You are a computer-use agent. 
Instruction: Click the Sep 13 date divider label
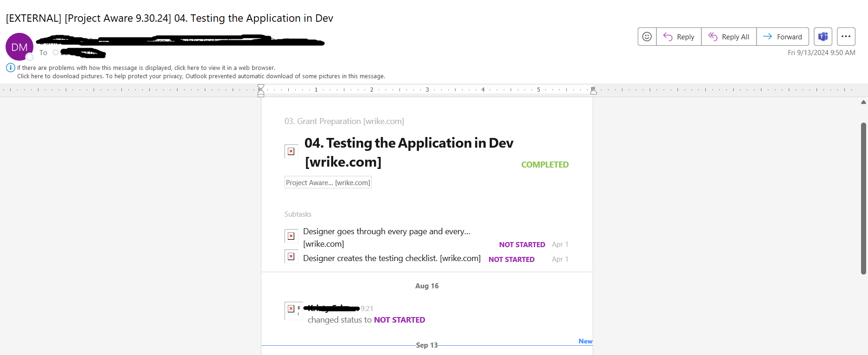click(x=427, y=345)
